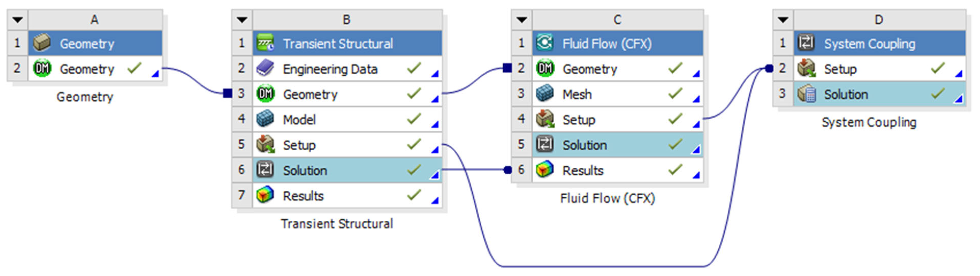Click the Transient Structural header icon
Screen dimensions: 980x276
tap(265, 43)
